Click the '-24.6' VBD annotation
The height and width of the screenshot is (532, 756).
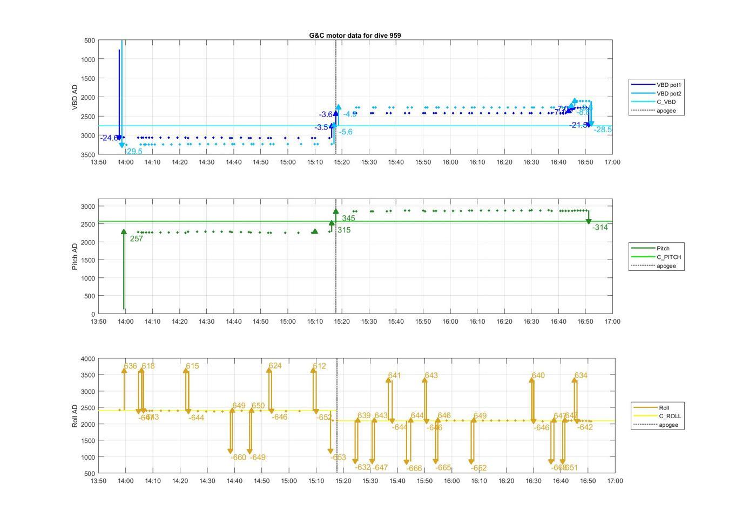pyautogui.click(x=109, y=138)
